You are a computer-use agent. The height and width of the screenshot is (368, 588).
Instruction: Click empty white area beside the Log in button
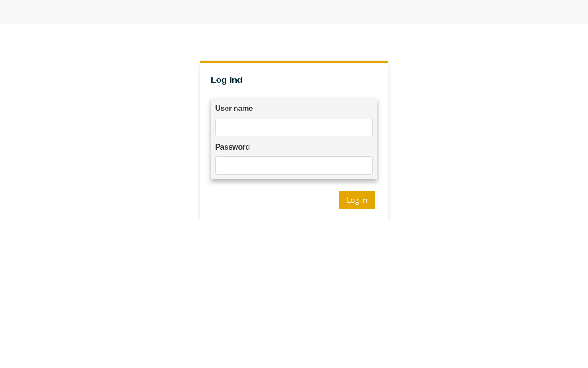(x=273, y=200)
